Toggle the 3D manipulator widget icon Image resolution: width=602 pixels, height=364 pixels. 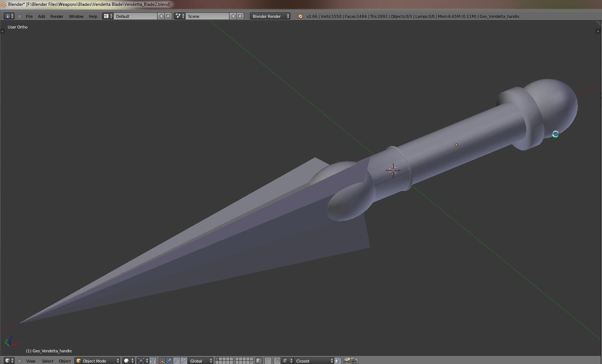pos(162,361)
